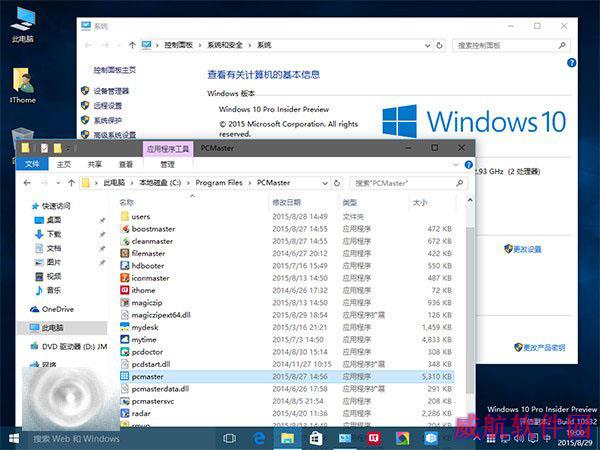Open the Windows Start menu

(14, 439)
